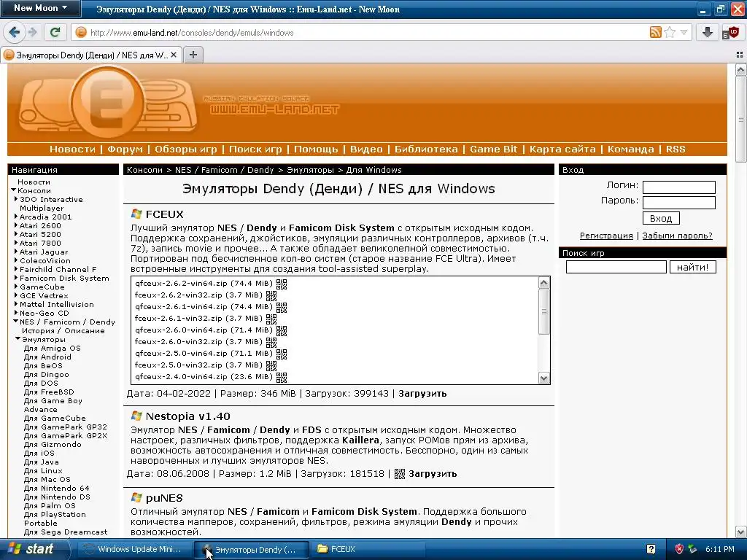
Task: Bookmark this page with the star icon
Action: point(670,32)
